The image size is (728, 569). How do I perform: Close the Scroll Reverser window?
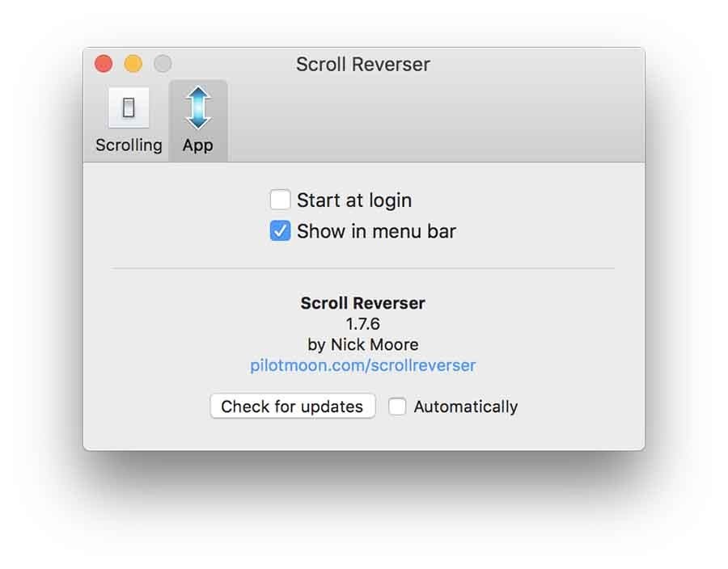(x=104, y=64)
